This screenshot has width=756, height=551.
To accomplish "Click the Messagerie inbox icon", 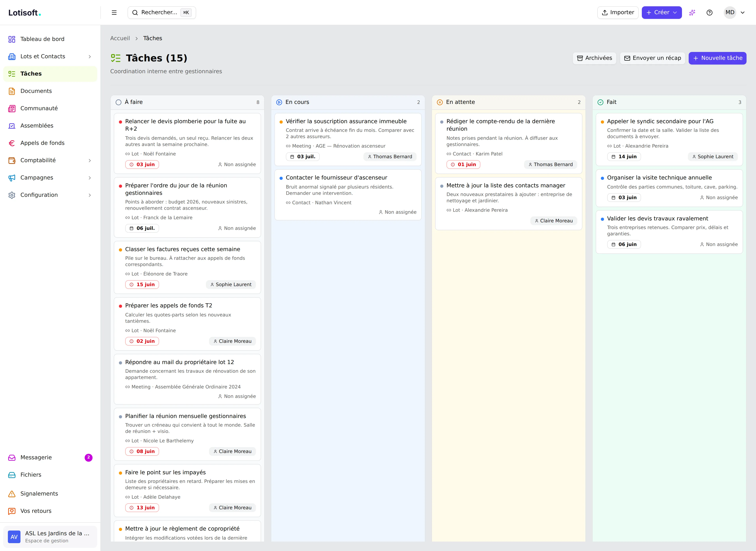I will [12, 458].
